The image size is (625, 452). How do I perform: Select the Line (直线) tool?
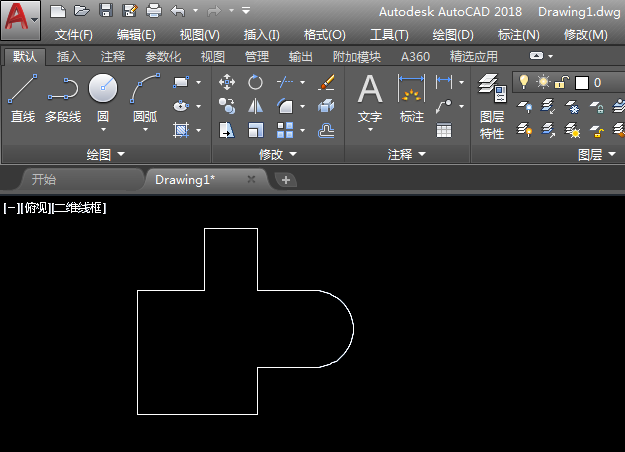pos(22,98)
